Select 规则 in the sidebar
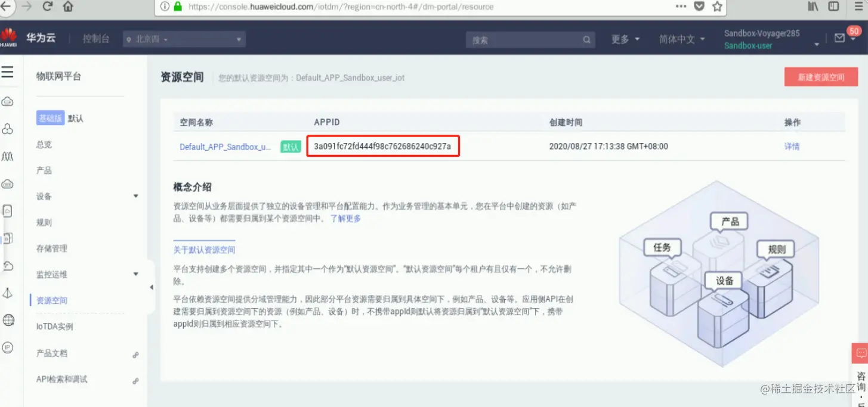868x407 pixels. (x=44, y=222)
